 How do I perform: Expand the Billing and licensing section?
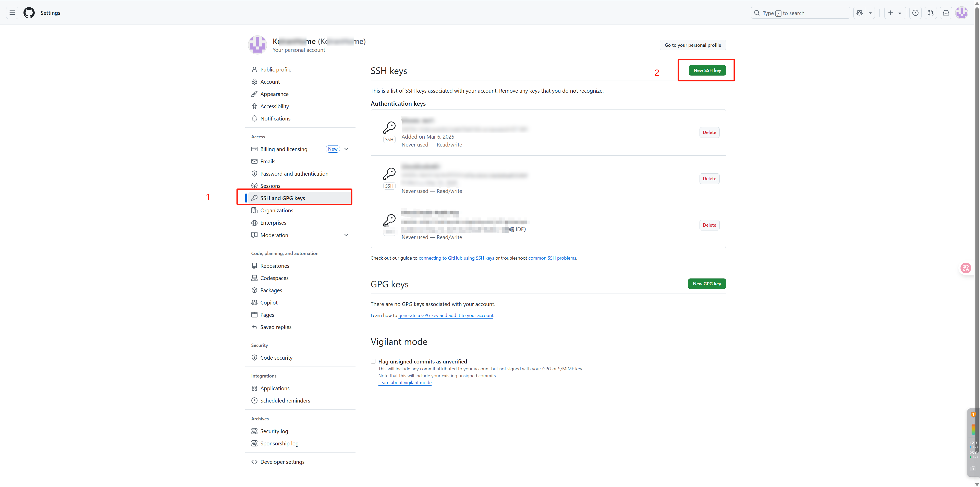[x=346, y=149]
